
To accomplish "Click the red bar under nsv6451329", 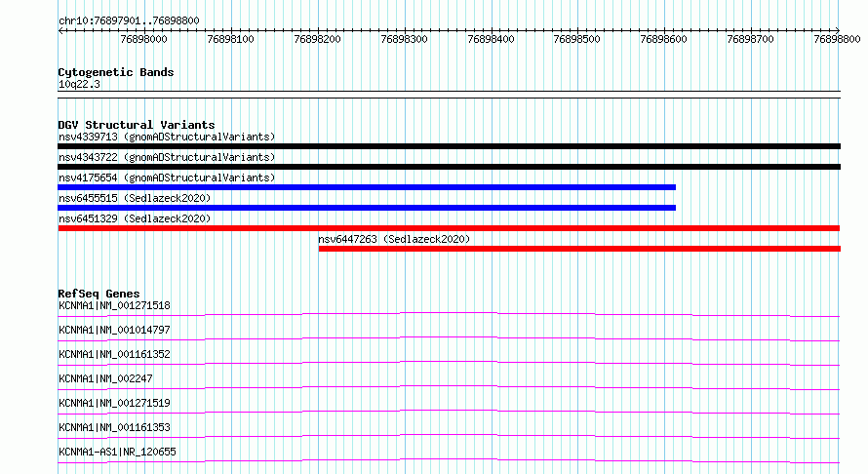I will coord(449,228).
